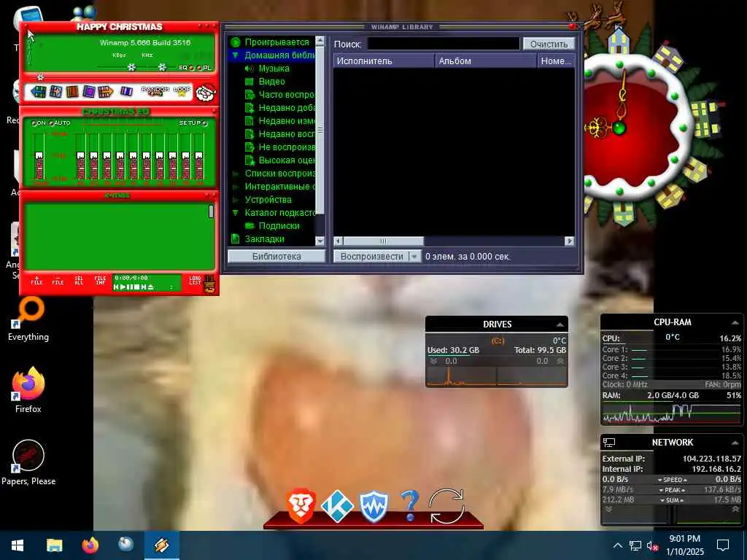The width and height of the screenshot is (747, 560).
Task: Click + FILE in the playlist editor
Action: [x=36, y=281]
